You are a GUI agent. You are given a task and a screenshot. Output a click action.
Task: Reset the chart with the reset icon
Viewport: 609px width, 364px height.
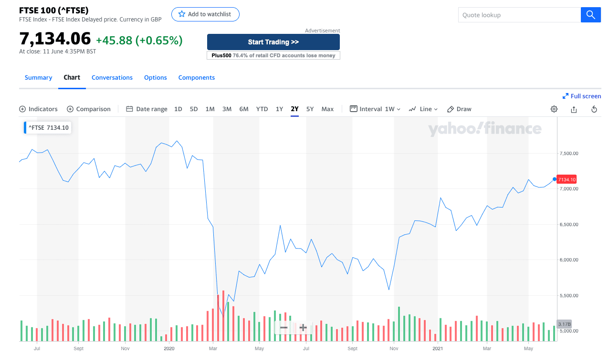click(594, 109)
